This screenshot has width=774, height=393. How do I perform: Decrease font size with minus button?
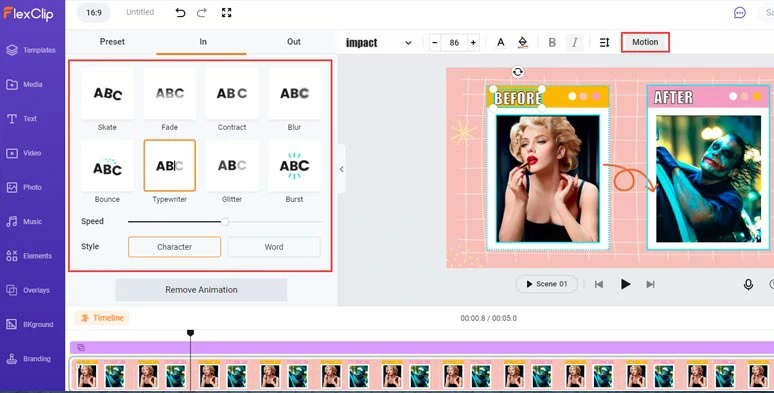point(435,43)
